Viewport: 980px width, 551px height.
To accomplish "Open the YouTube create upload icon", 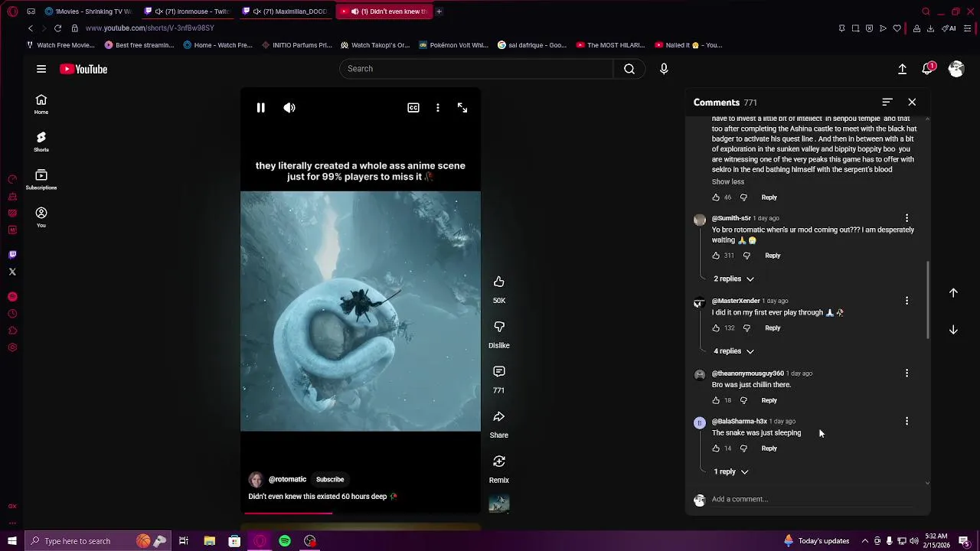I will tap(903, 69).
